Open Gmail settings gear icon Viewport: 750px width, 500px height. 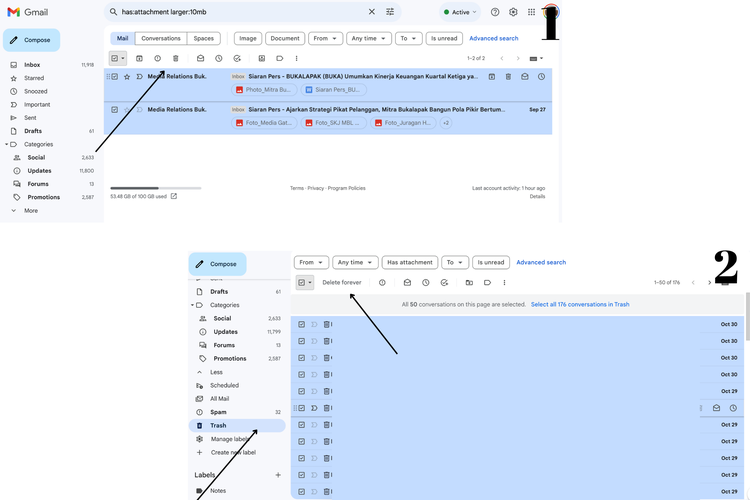click(513, 12)
